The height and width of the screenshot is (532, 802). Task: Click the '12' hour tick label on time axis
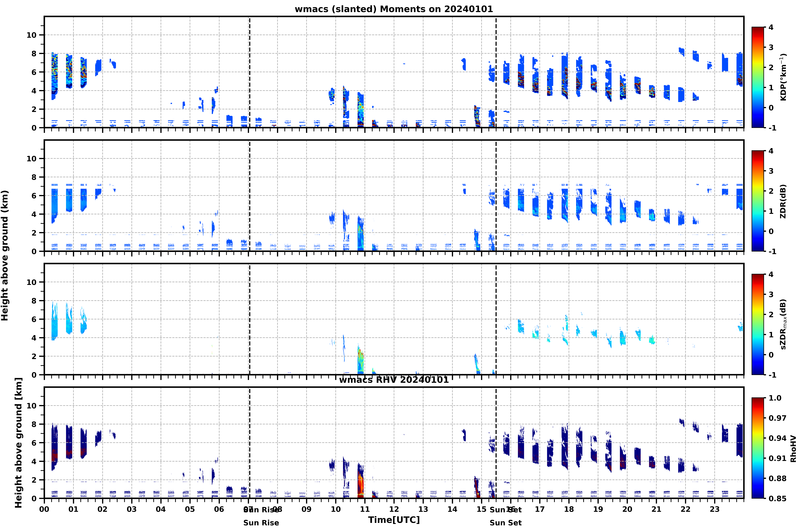coord(394,509)
